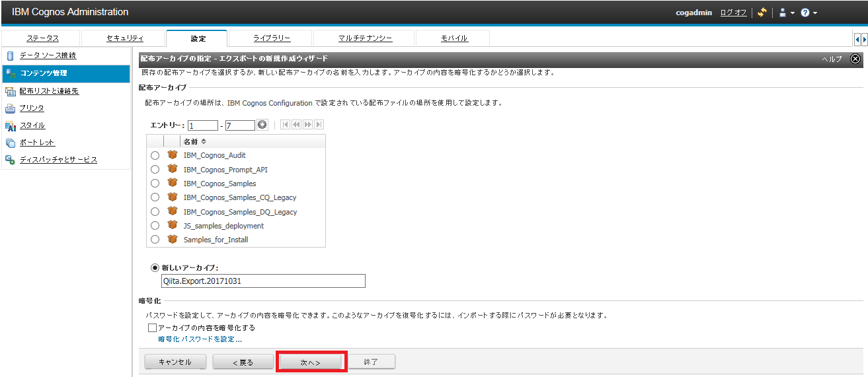Click the package icon of JS_samples_deployment
The image size is (868, 377).
pos(173,225)
